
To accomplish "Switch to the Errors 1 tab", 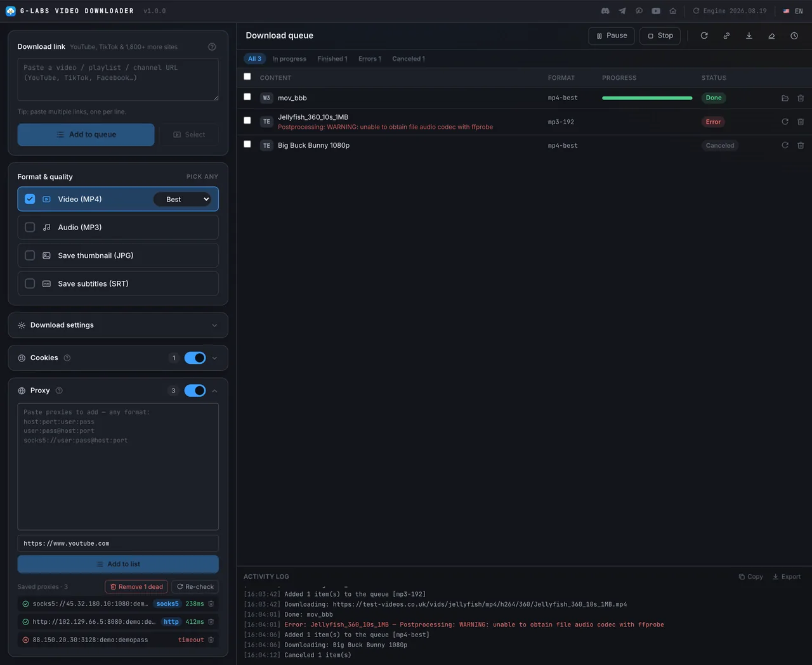I will [x=370, y=59].
